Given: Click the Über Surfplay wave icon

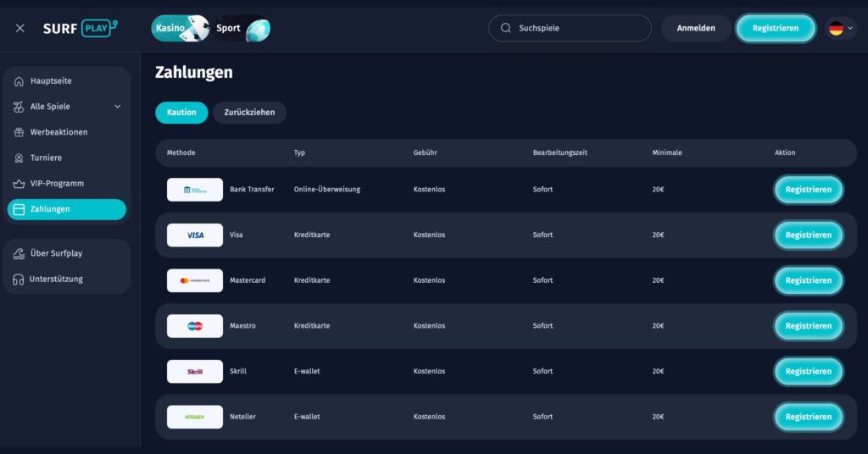Looking at the screenshot, I should (x=19, y=253).
